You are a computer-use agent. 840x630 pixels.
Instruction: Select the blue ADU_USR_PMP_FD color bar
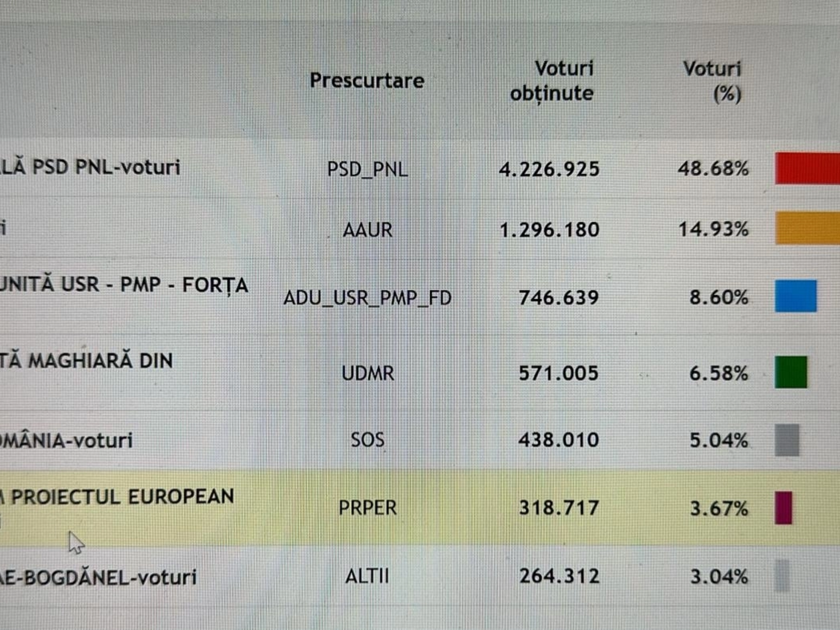[796, 296]
